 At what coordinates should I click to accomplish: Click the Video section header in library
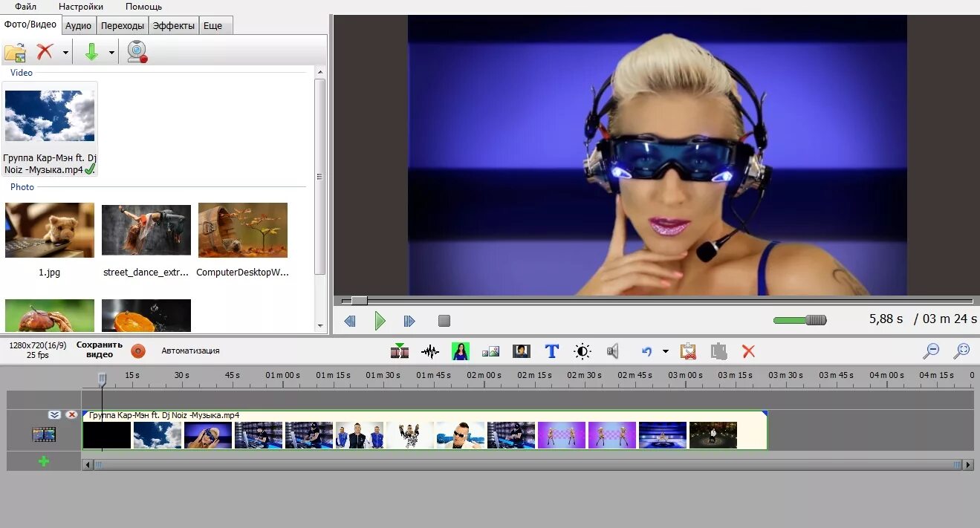coord(22,73)
